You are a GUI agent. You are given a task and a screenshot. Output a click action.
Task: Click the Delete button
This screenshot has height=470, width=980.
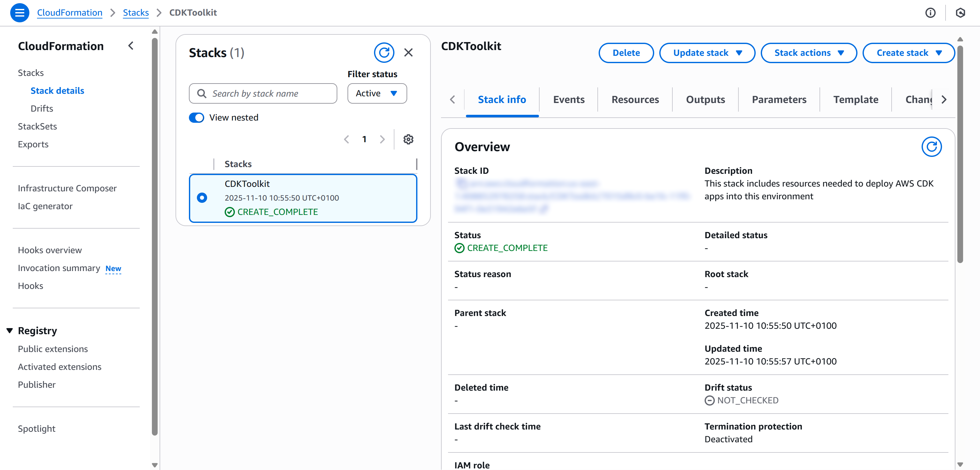(626, 53)
